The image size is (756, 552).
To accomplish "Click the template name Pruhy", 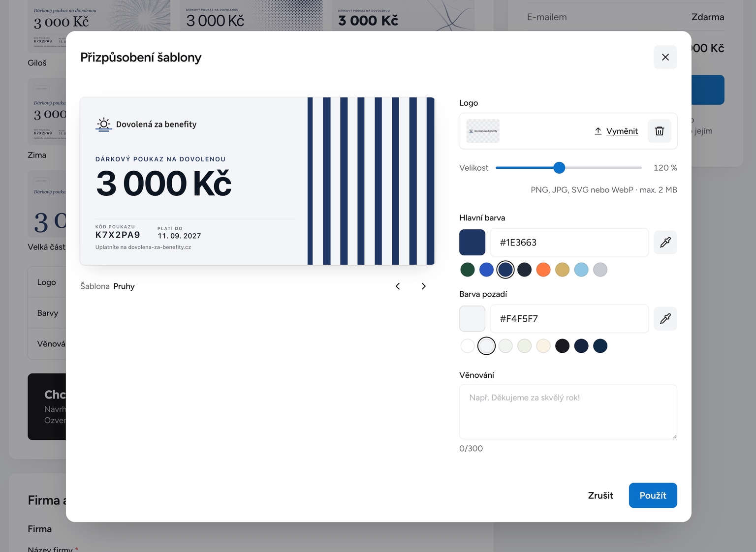I will pyautogui.click(x=124, y=286).
